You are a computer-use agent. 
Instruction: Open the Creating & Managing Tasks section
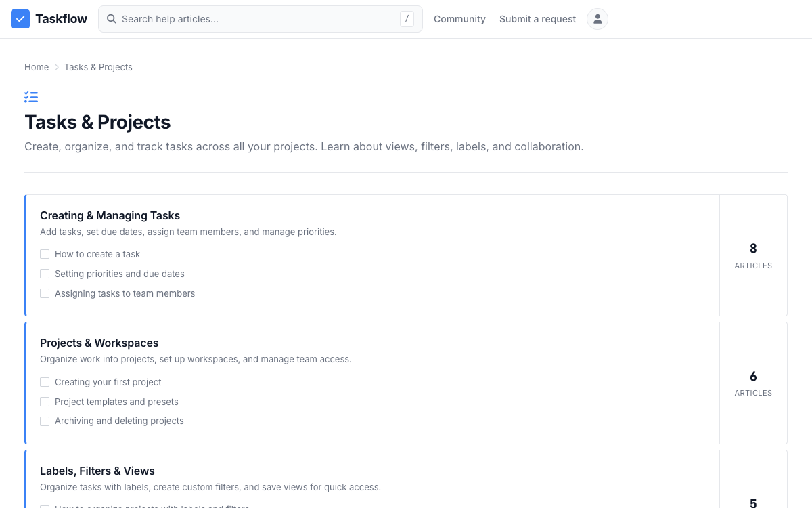pos(110,215)
